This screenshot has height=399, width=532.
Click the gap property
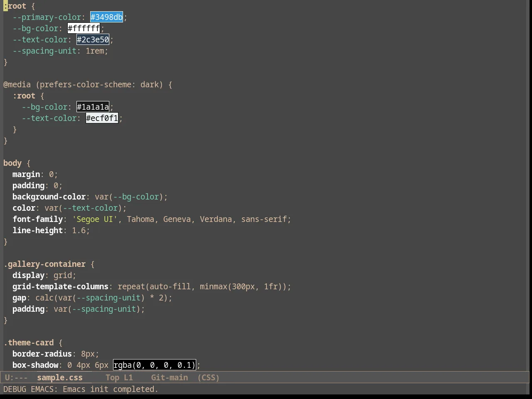click(19, 298)
